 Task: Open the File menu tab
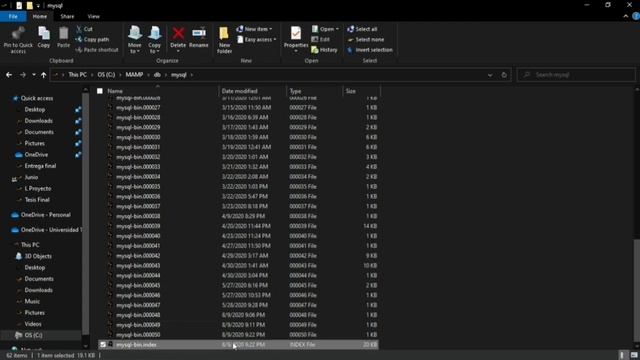tap(13, 16)
